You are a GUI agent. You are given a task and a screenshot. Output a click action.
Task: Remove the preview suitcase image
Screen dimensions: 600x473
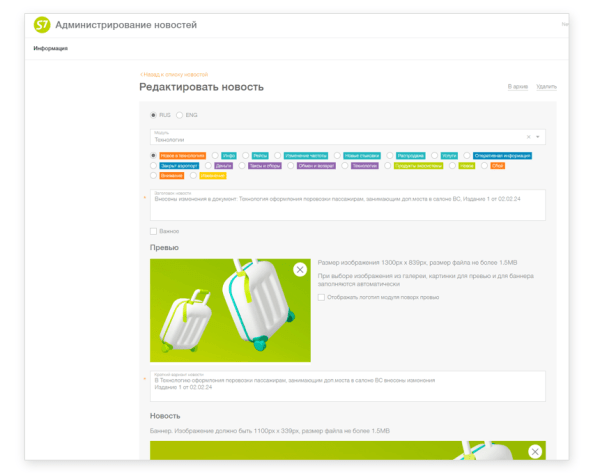[x=299, y=270]
